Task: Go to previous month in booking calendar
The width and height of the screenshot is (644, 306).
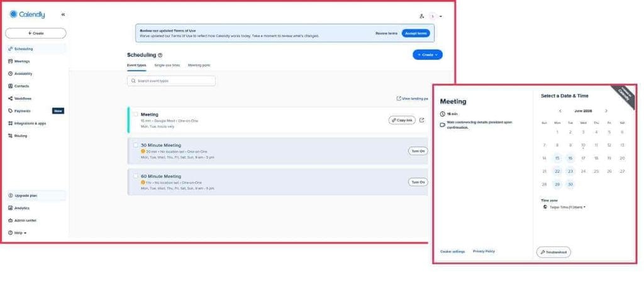Action: [560, 111]
